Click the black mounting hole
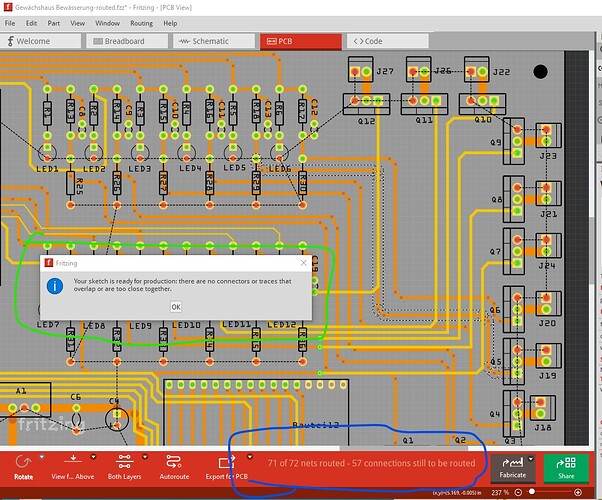 point(540,71)
